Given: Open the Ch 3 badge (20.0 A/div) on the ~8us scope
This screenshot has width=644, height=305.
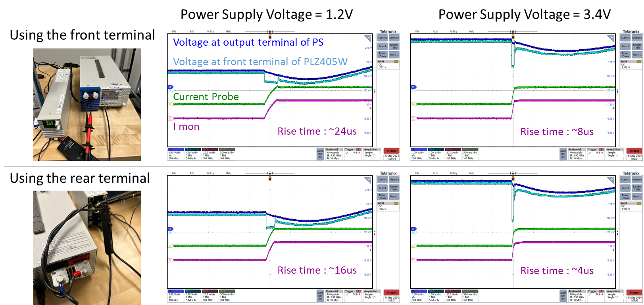Looking at the screenshot, I should click(453, 154).
